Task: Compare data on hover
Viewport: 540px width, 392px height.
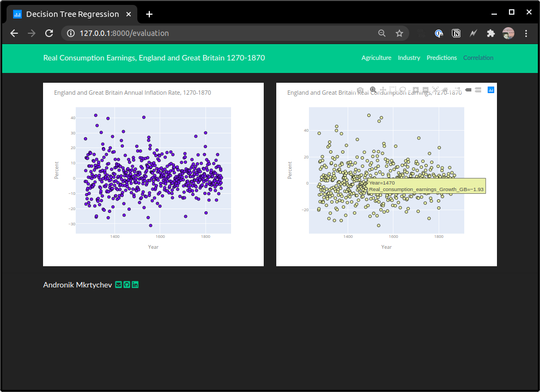Action: pyautogui.click(x=478, y=90)
